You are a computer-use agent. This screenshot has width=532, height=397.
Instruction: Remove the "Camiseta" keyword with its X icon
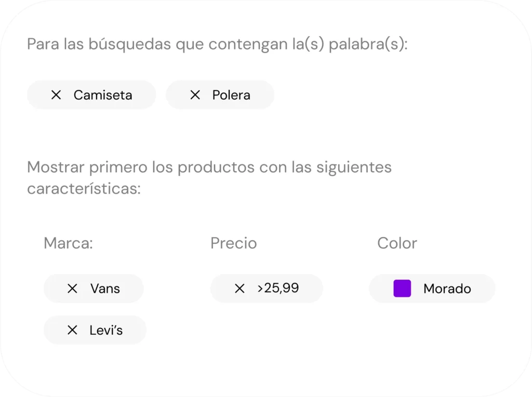pyautogui.click(x=56, y=94)
